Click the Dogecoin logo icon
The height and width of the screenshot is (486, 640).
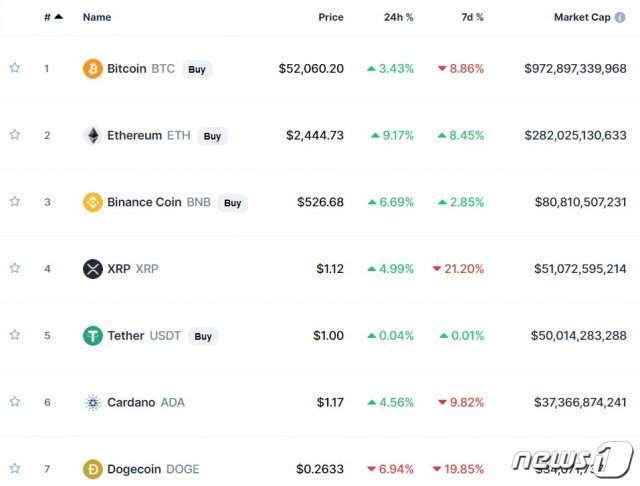click(93, 469)
